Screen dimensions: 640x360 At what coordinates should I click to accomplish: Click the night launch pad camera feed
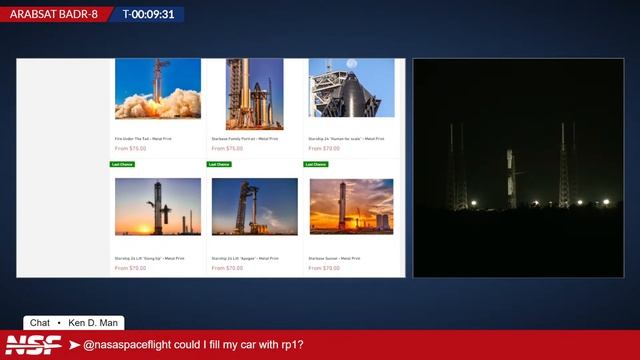[518, 168]
